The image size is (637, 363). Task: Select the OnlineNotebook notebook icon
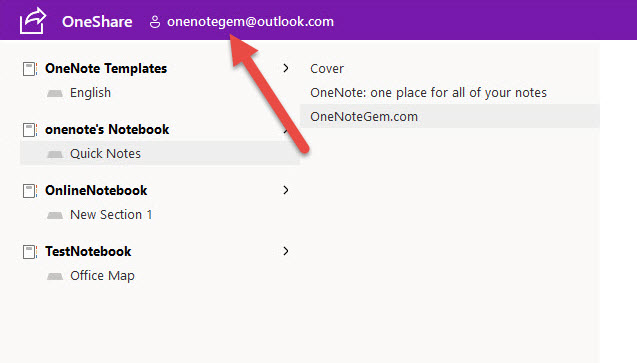pyautogui.click(x=30, y=190)
